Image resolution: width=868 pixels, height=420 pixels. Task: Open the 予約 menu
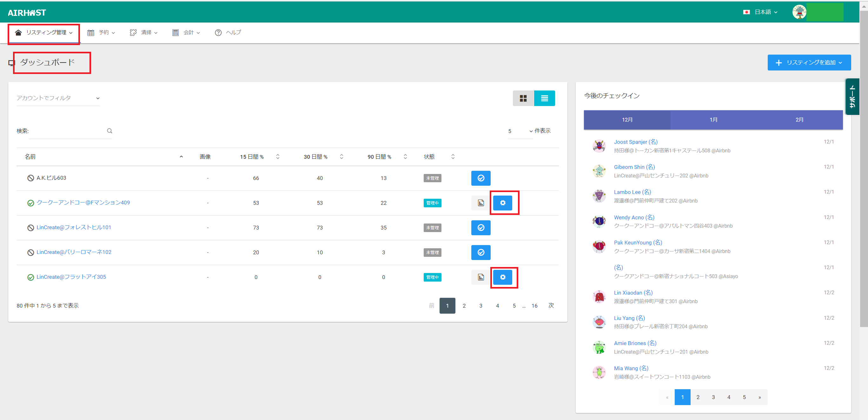[102, 32]
